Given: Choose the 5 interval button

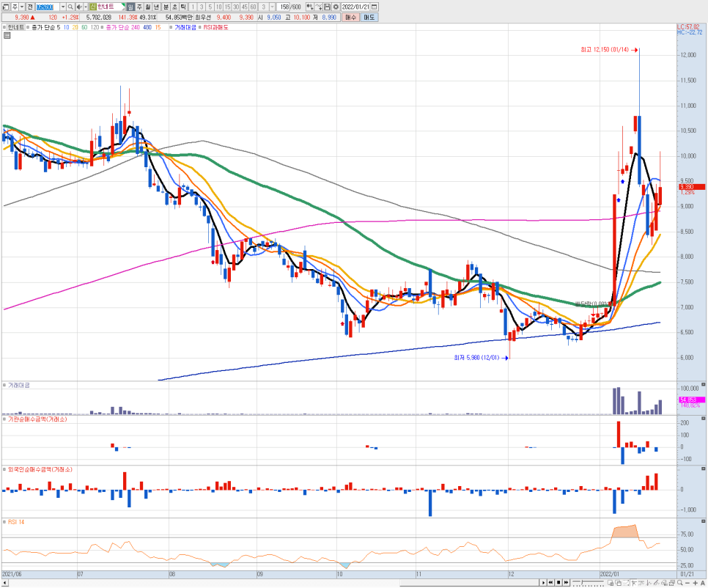Looking at the screenshot, I should (210, 7).
